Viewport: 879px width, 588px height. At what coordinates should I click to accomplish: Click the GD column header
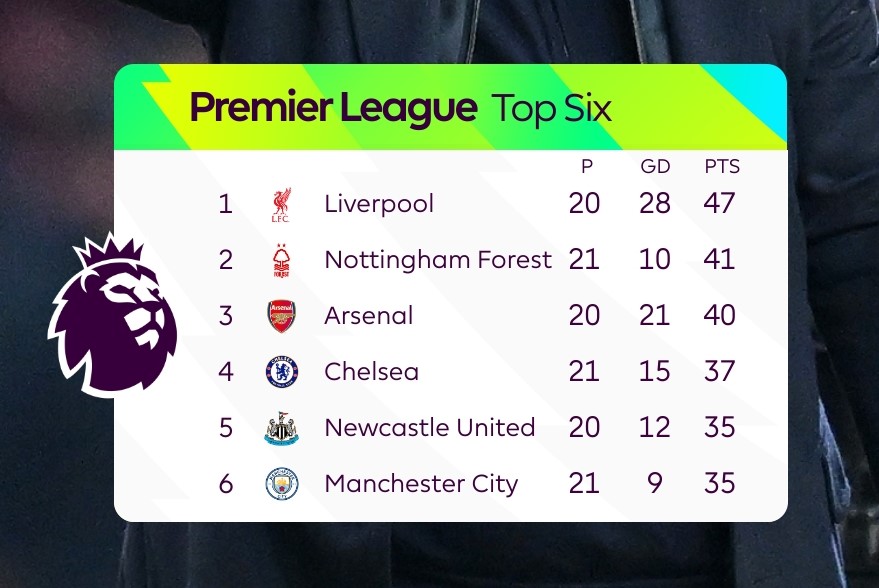click(655, 166)
